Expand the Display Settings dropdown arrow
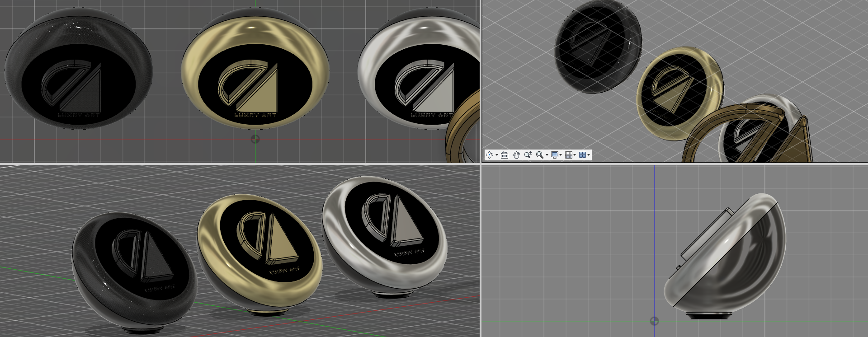 561,155
